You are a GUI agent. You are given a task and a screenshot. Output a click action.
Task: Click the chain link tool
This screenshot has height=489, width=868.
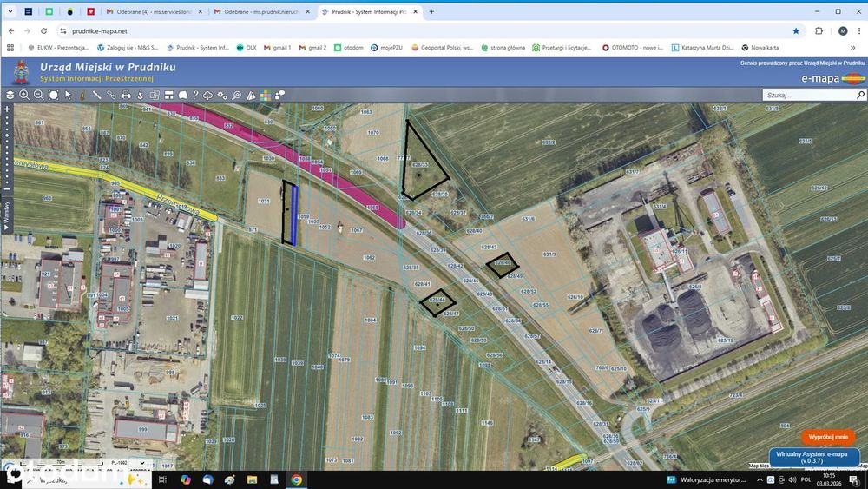[111, 96]
